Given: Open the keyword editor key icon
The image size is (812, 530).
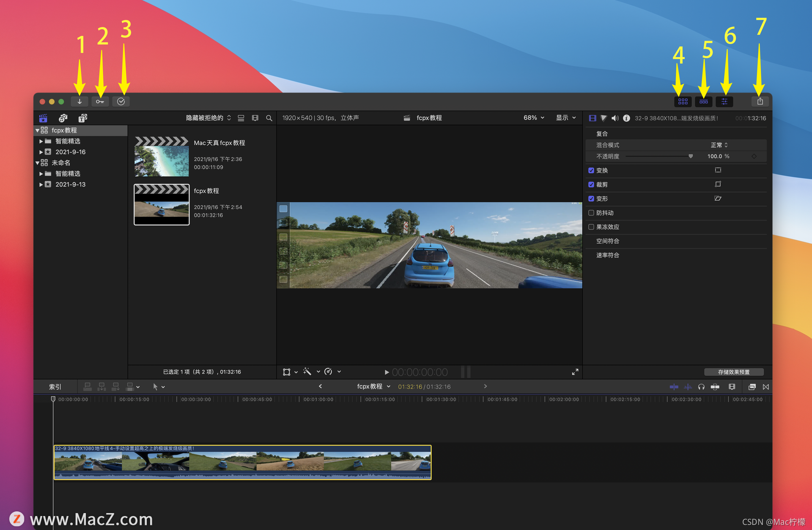Looking at the screenshot, I should (x=100, y=102).
